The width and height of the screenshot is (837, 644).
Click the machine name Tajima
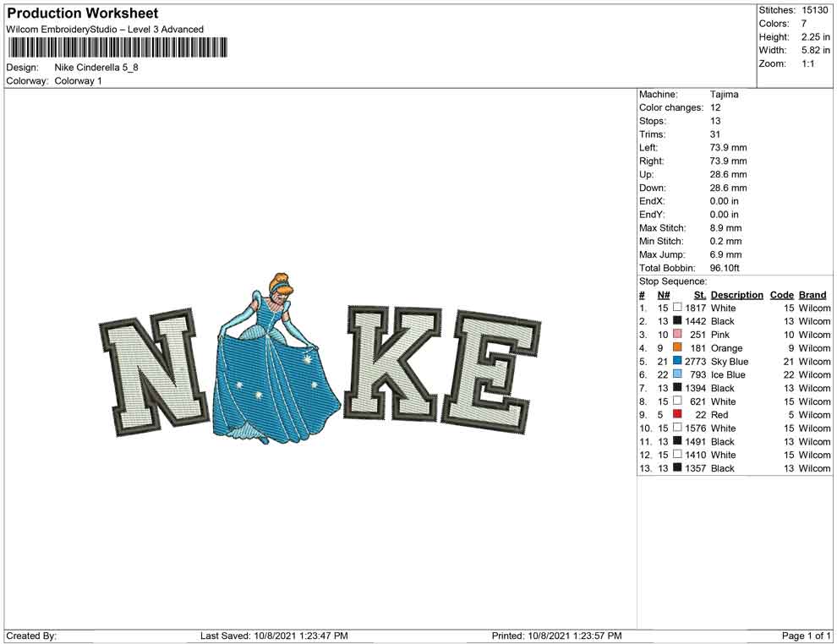click(724, 95)
